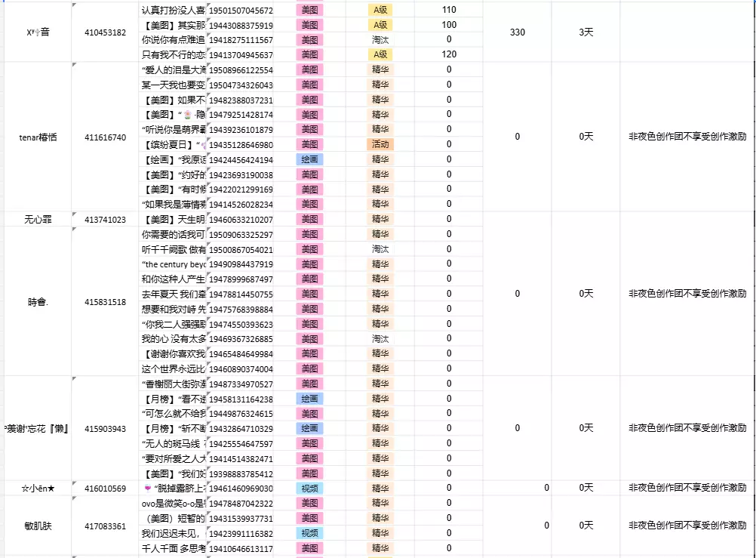Click user ID cell 416010569
Screen dimensions: 756x558
(x=105, y=489)
